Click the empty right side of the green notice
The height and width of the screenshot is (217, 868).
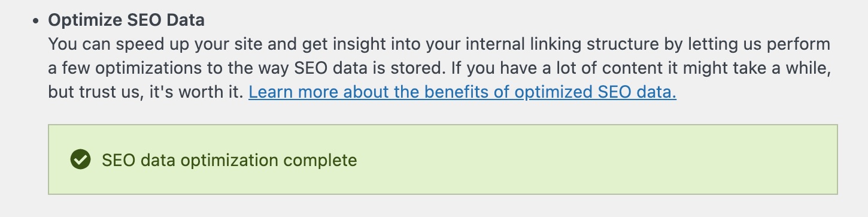pyautogui.click(x=599, y=159)
